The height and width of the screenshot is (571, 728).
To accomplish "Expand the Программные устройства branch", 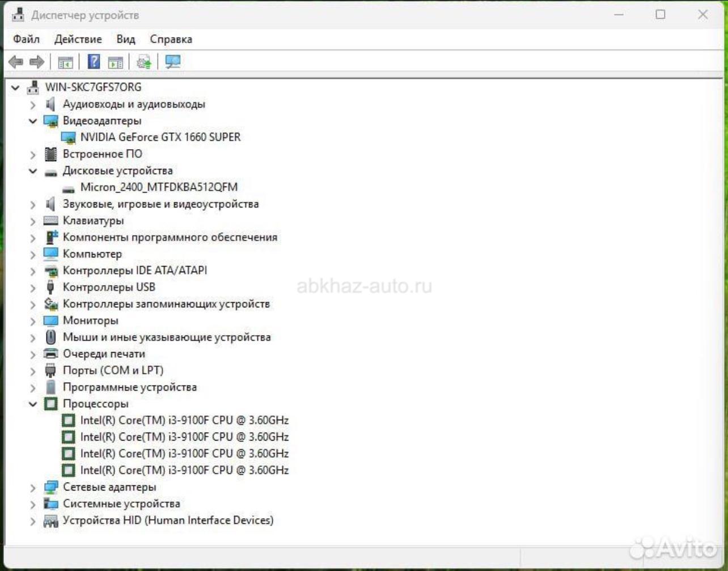I will pyautogui.click(x=33, y=388).
